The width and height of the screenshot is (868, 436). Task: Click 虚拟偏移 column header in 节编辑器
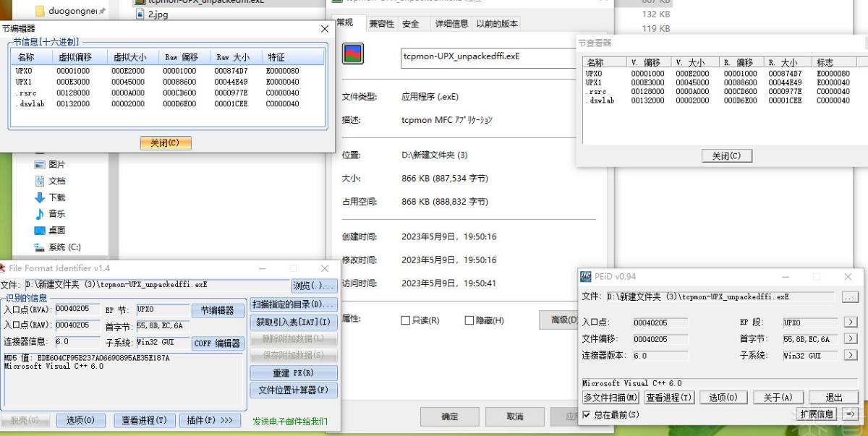pyautogui.click(x=80, y=57)
